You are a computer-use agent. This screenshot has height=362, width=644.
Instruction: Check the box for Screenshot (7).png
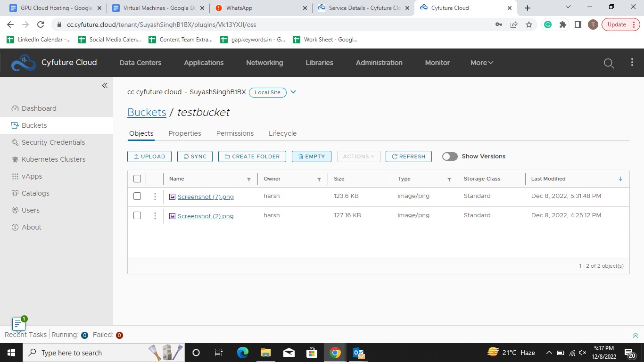[x=137, y=196]
